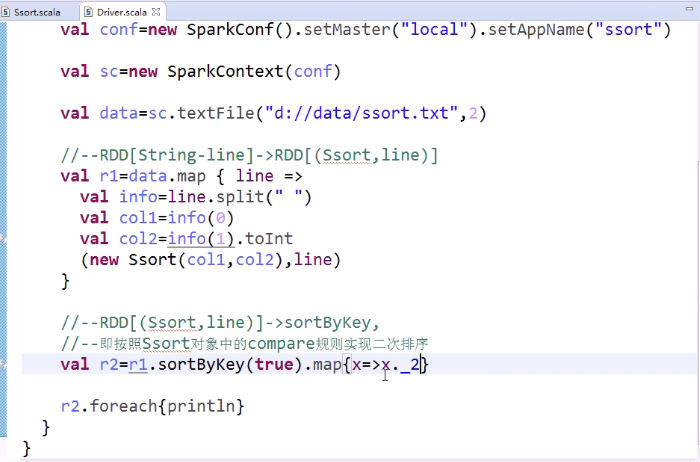Click the toInt conversion call
Image resolution: width=700 pixels, height=462 pixels.
click(x=269, y=239)
